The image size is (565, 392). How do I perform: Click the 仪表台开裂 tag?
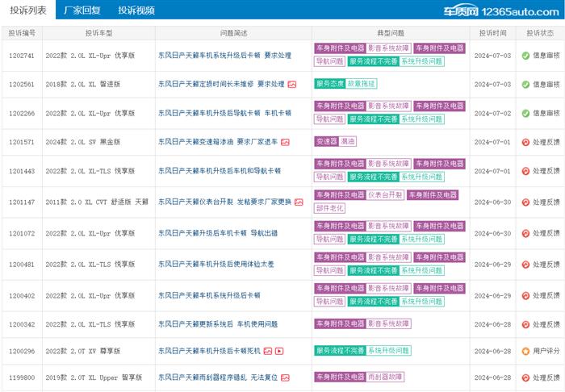click(x=385, y=195)
